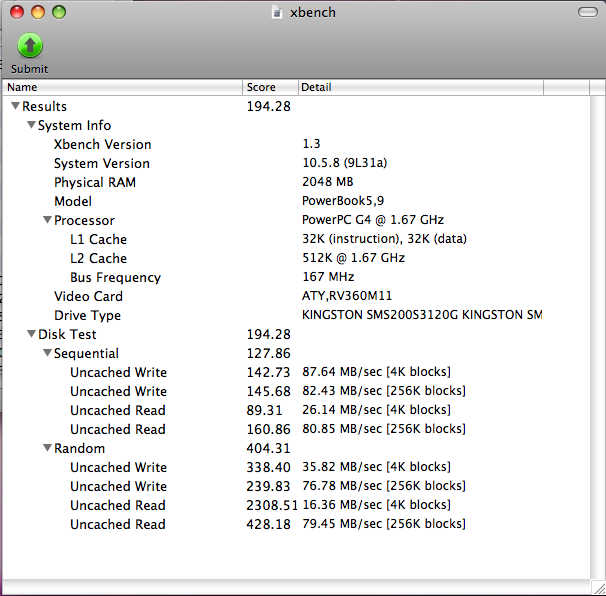Collapse the System Info disclosure triangle
Viewport: 606px width, 596px height.
[32, 124]
